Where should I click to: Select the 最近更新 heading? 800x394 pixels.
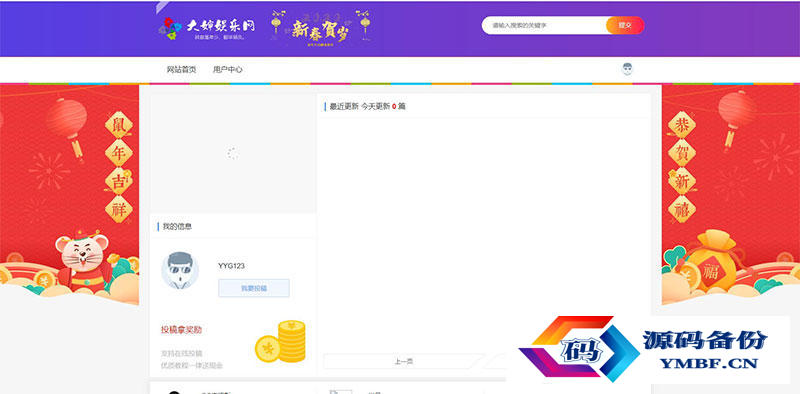[344, 107]
